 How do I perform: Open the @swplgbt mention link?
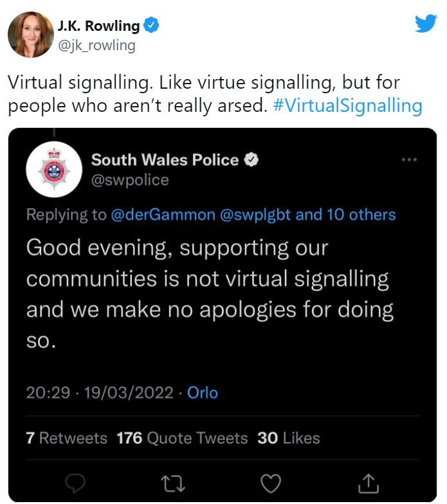[255, 215]
